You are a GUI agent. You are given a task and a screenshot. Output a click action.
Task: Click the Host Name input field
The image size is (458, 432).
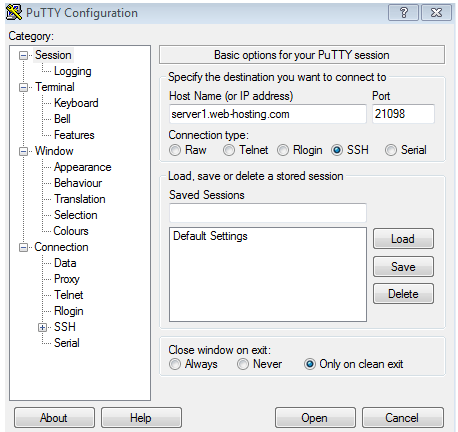click(x=268, y=114)
